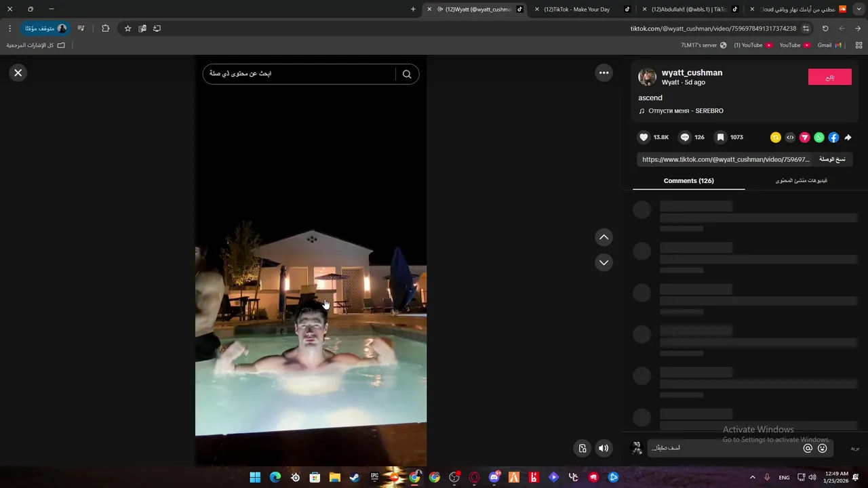Open the Extensions puzzle icon
868x488 pixels.
point(105,28)
